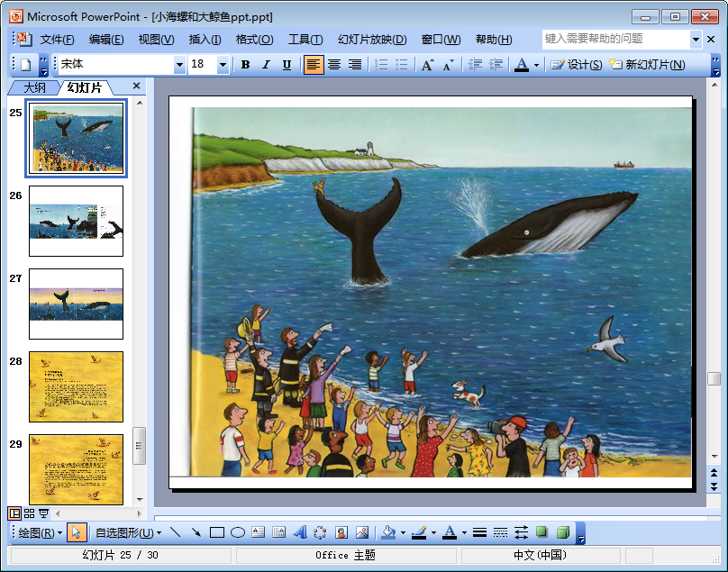728x572 pixels.
Task: Click the help question input field
Action: click(616, 40)
